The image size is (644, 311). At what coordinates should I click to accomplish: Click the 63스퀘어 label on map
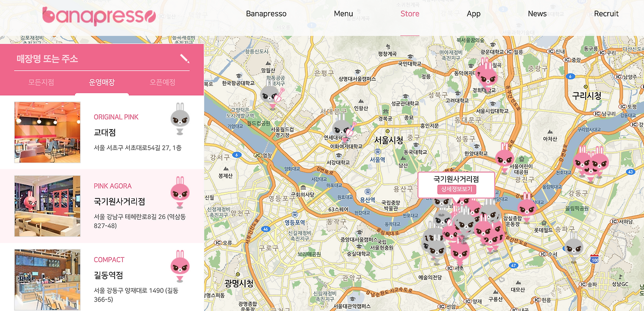(x=338, y=209)
